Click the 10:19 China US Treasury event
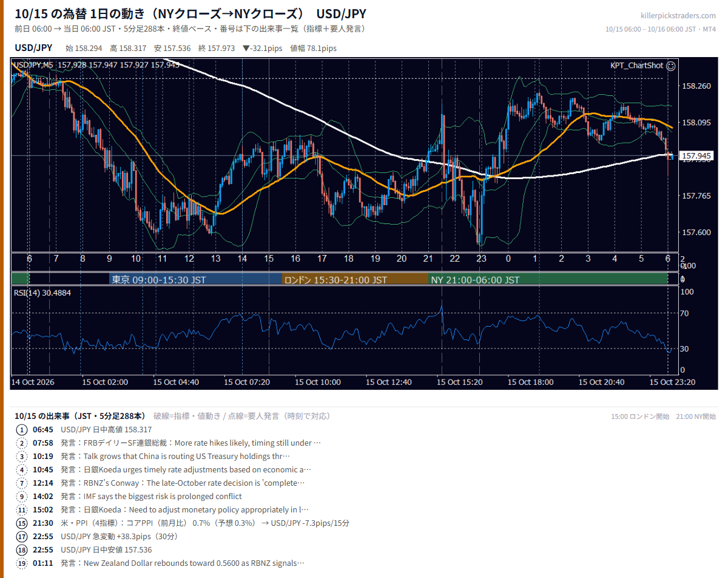 tap(161, 456)
